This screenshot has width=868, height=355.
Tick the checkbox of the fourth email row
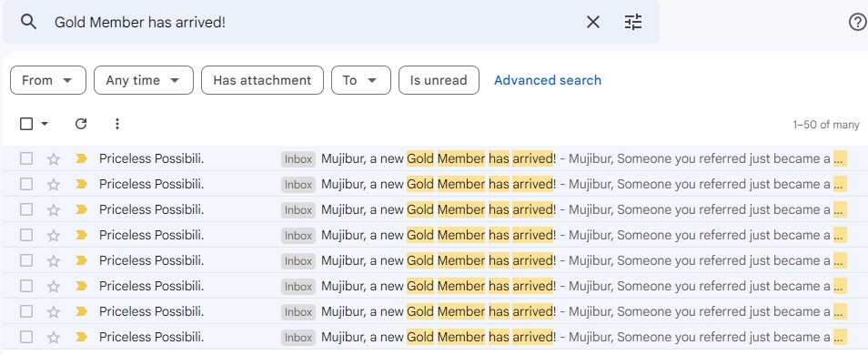tap(26, 236)
